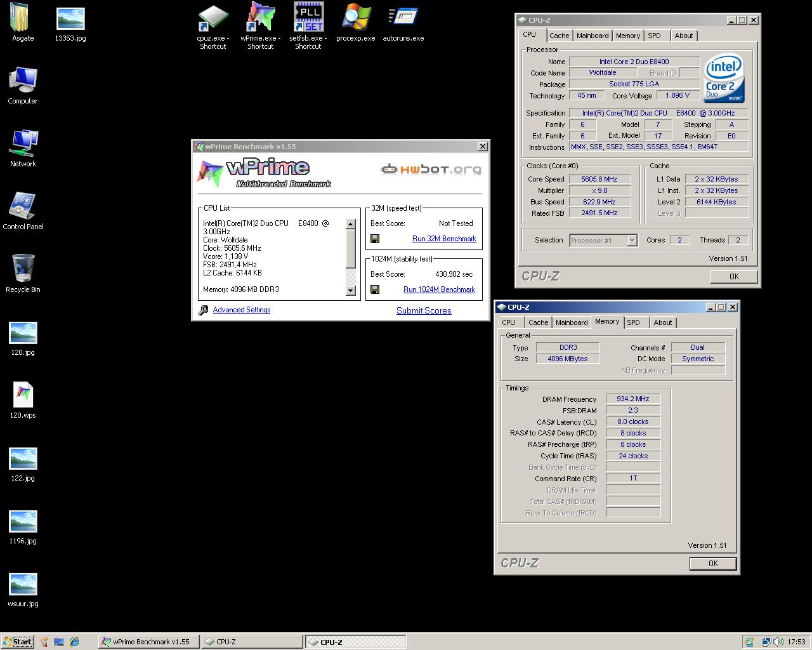This screenshot has height=650, width=812.
Task: Click the Name field Intel Core 2 Duo E8400
Action: click(634, 62)
